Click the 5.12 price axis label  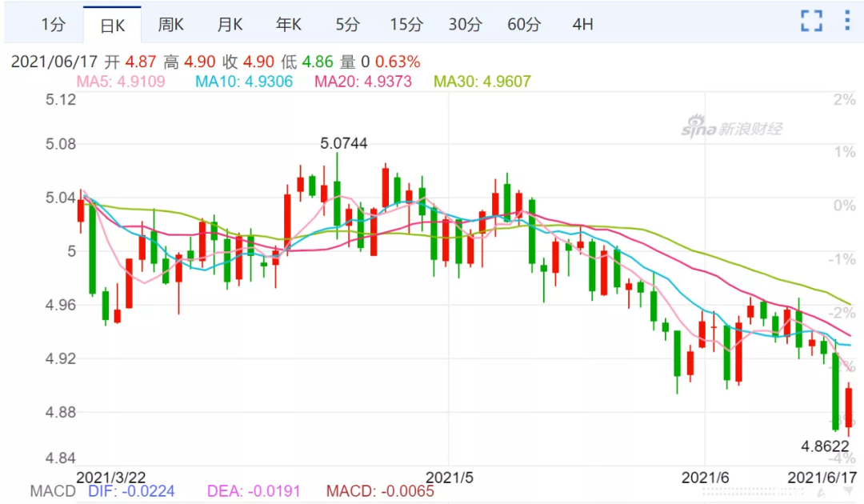[61, 100]
